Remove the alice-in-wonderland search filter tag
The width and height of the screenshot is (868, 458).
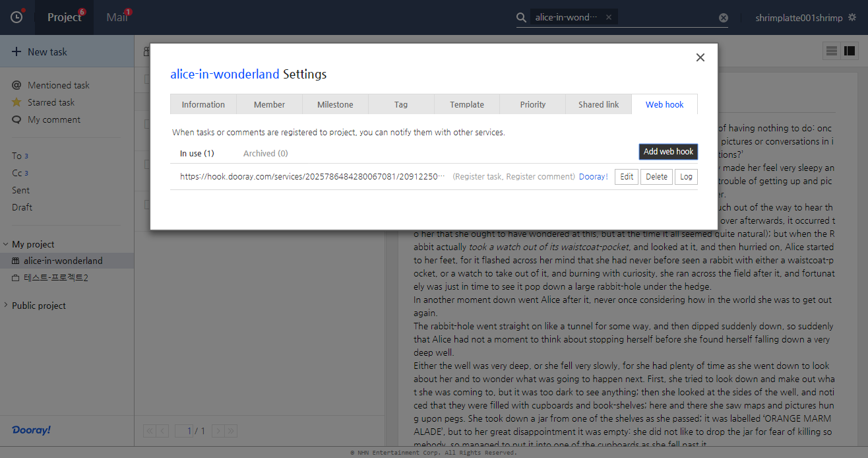click(609, 18)
